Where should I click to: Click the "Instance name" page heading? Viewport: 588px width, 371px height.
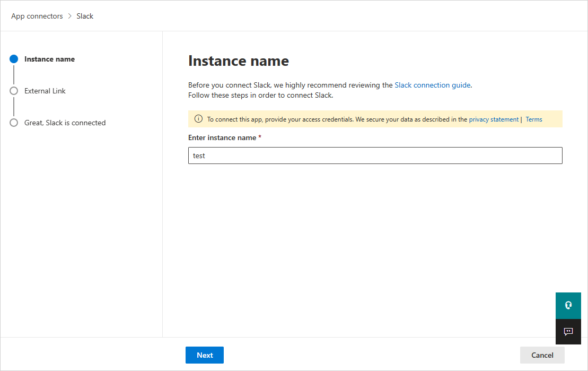pyautogui.click(x=238, y=61)
